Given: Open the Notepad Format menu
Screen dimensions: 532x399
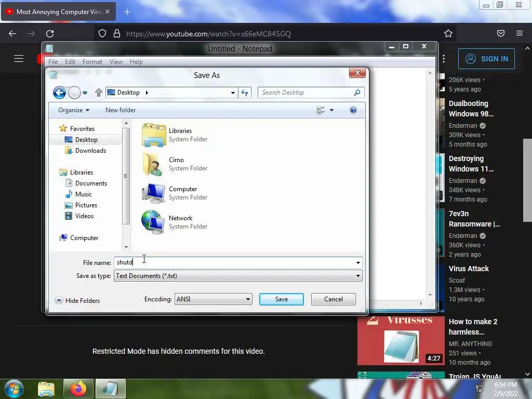Looking at the screenshot, I should pos(92,62).
